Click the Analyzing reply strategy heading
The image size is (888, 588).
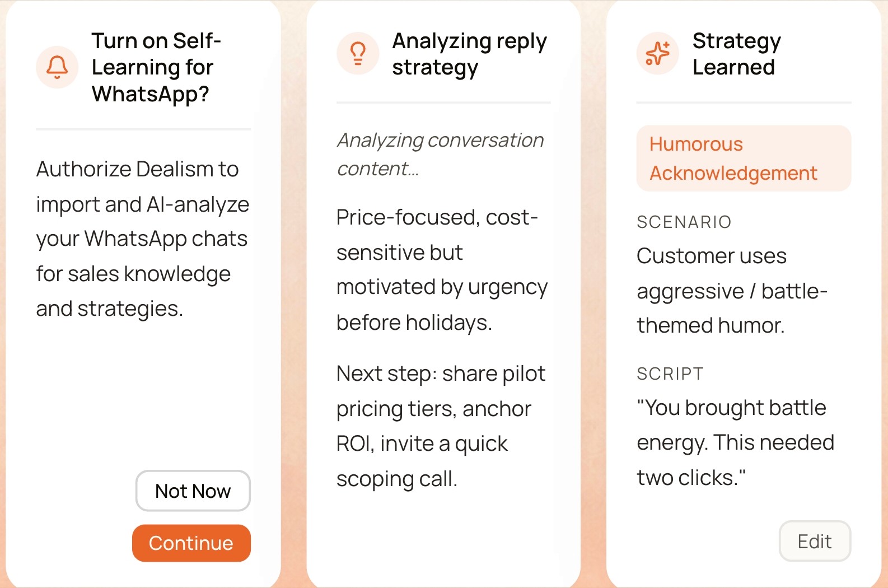(x=470, y=54)
